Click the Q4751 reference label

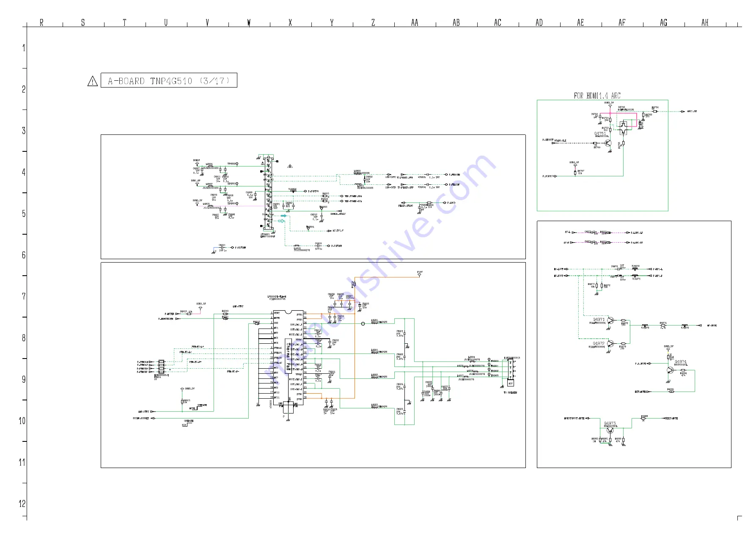click(x=600, y=134)
